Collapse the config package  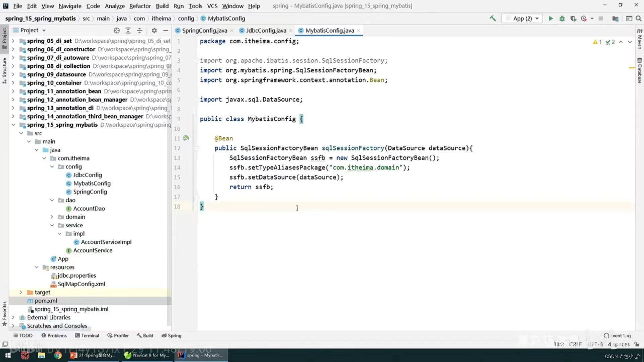pyautogui.click(x=52, y=167)
